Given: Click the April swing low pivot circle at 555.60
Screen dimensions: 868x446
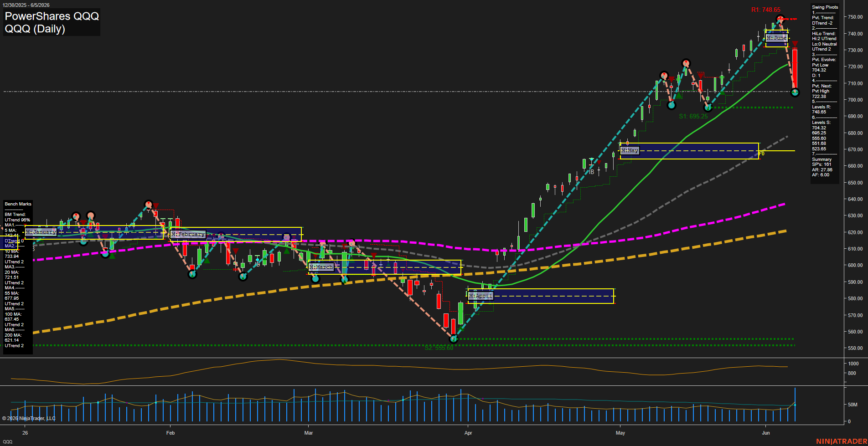Looking at the screenshot, I should tap(453, 339).
